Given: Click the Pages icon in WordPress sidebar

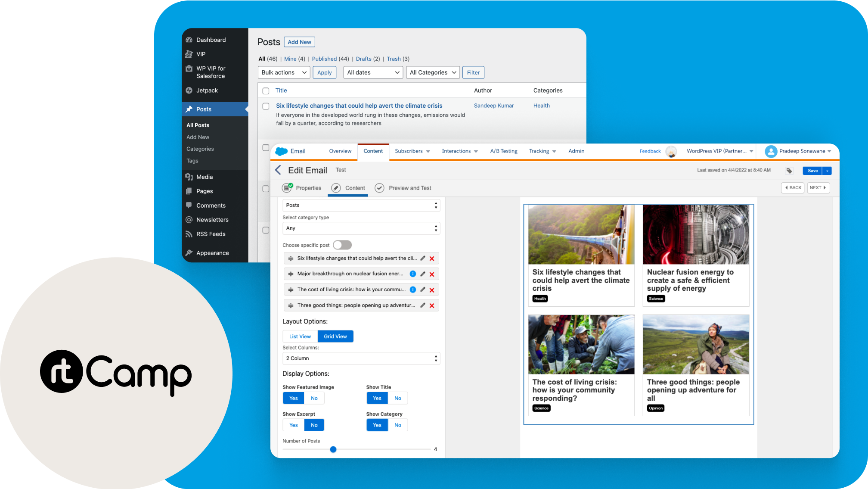Looking at the screenshot, I should tap(189, 191).
